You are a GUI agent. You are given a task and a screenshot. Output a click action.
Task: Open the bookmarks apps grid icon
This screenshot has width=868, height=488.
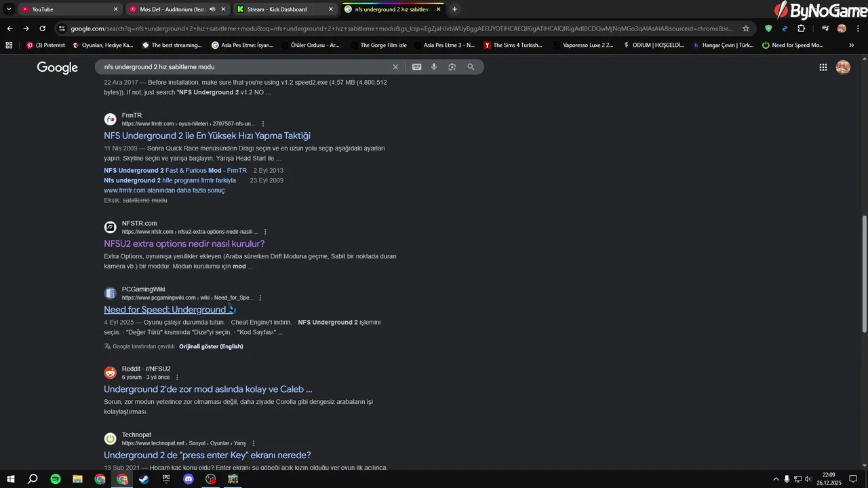[9, 45]
